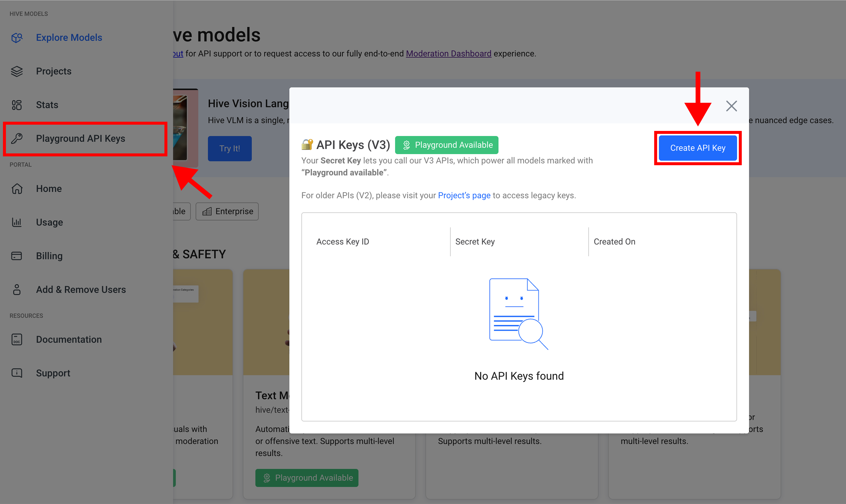Open the Billing page

pos(49,256)
